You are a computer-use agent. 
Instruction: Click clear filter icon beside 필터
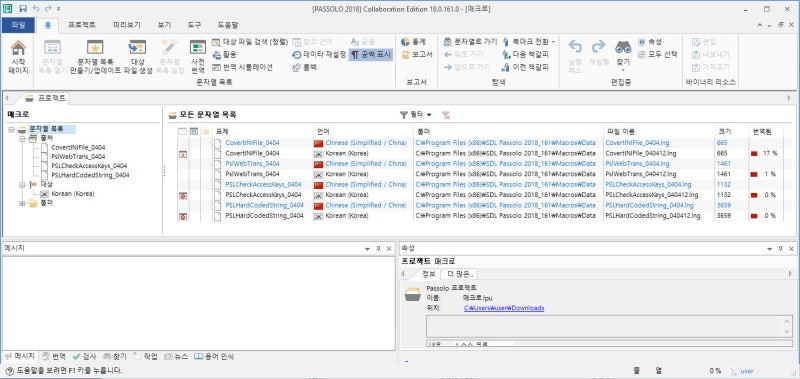[445, 115]
